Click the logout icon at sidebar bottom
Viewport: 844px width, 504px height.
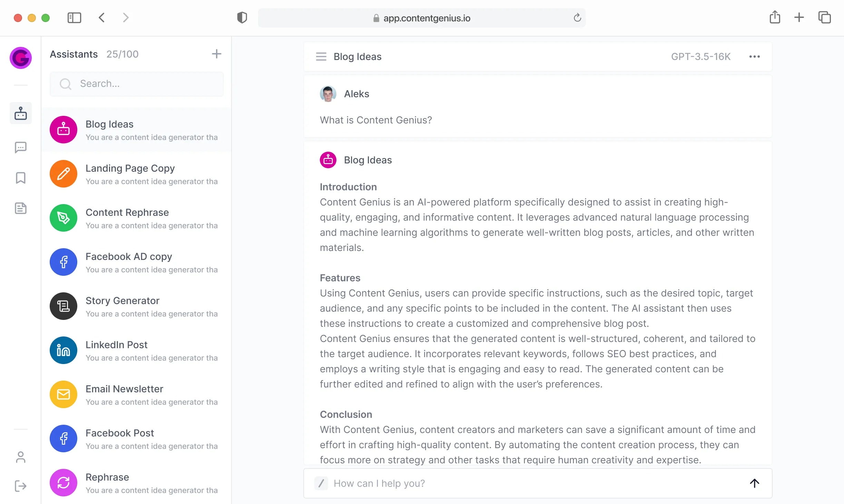tap(21, 486)
